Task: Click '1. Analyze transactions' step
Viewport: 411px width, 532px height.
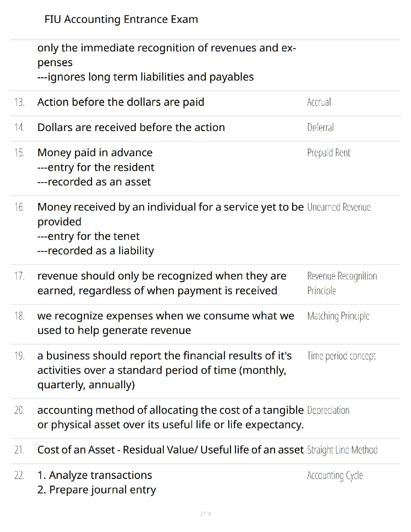Action: click(x=94, y=476)
